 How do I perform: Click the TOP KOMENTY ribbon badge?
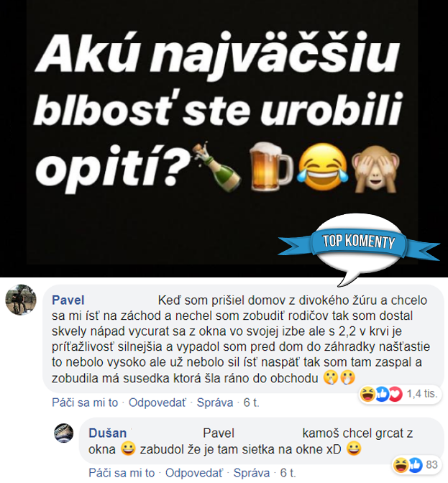(x=359, y=241)
